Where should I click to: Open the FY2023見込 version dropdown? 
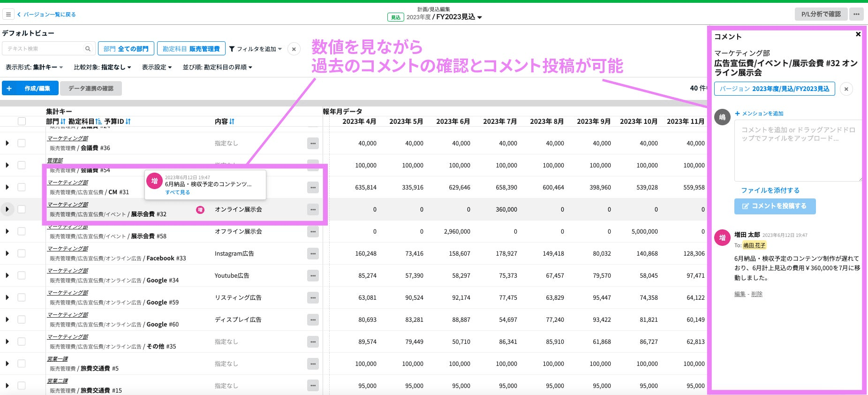[479, 17]
